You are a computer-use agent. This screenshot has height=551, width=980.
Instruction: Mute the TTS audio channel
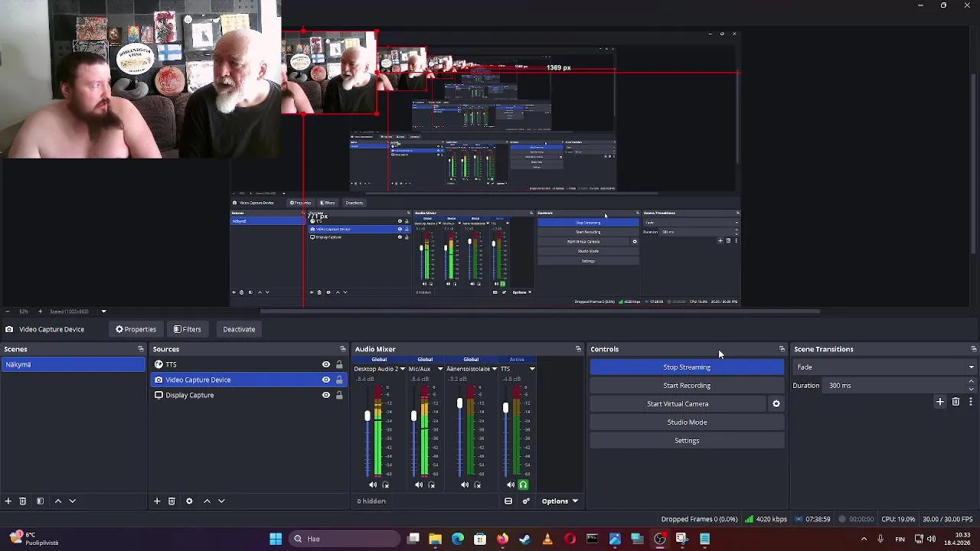point(511,484)
